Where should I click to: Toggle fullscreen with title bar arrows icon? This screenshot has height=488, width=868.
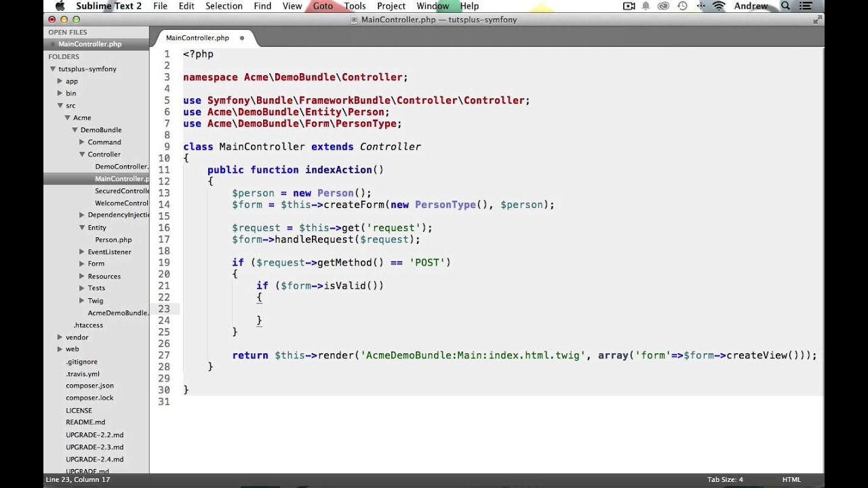pos(817,20)
